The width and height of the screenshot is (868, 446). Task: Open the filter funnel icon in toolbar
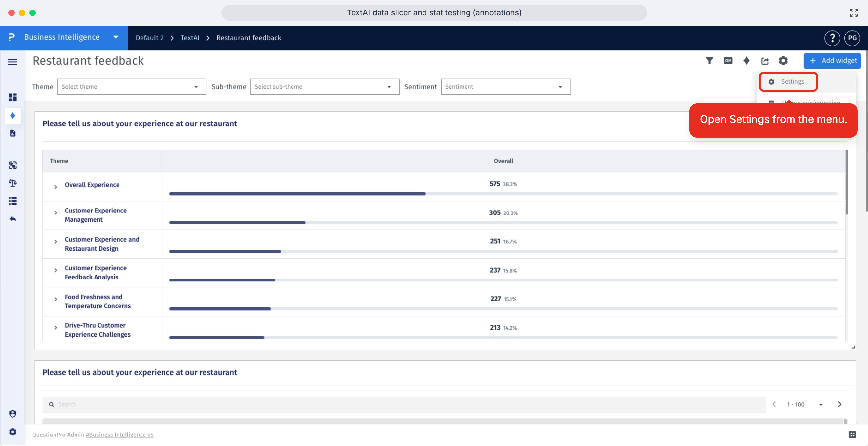pyautogui.click(x=709, y=61)
